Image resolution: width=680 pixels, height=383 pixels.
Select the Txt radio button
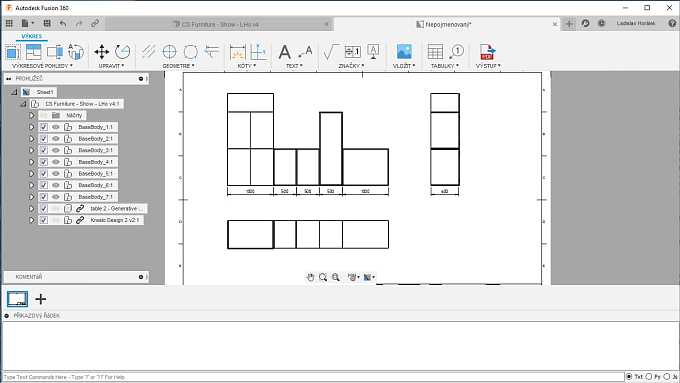629,376
